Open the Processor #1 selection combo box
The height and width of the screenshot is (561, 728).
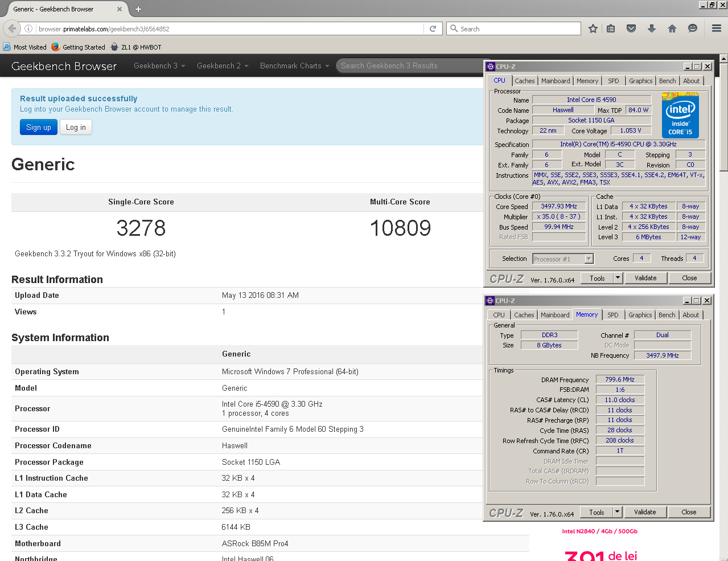pos(563,259)
